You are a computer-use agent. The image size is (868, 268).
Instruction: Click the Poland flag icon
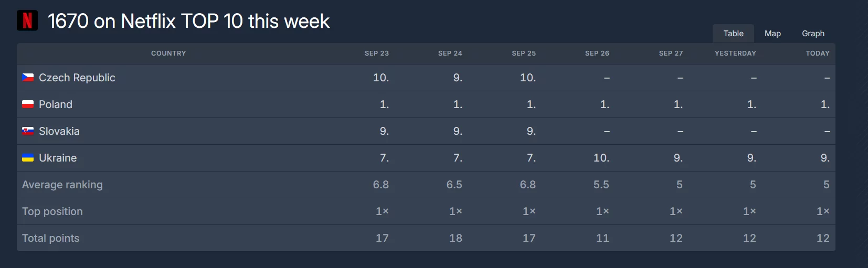28,104
